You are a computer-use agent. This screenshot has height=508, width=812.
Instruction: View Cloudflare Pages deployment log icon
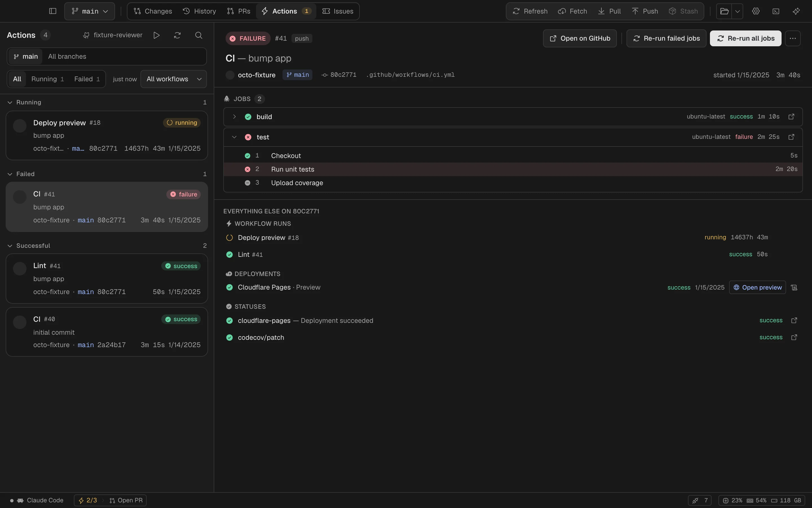pyautogui.click(x=794, y=288)
